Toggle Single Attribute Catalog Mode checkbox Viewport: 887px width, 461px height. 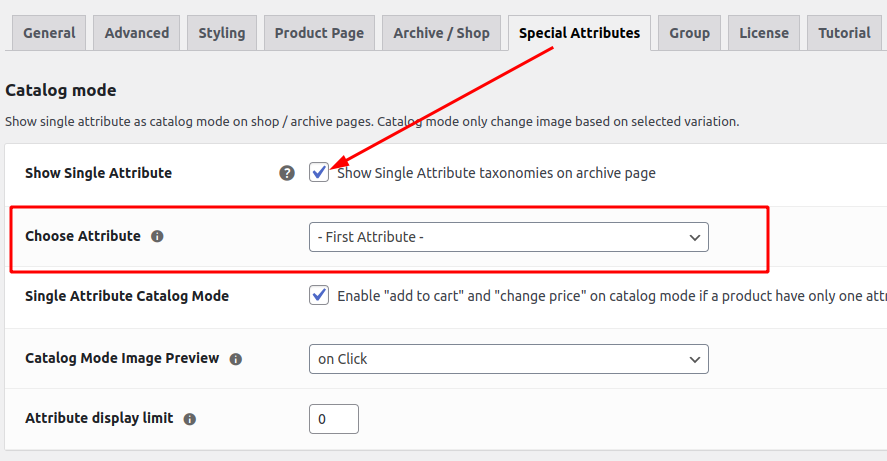[x=319, y=295]
